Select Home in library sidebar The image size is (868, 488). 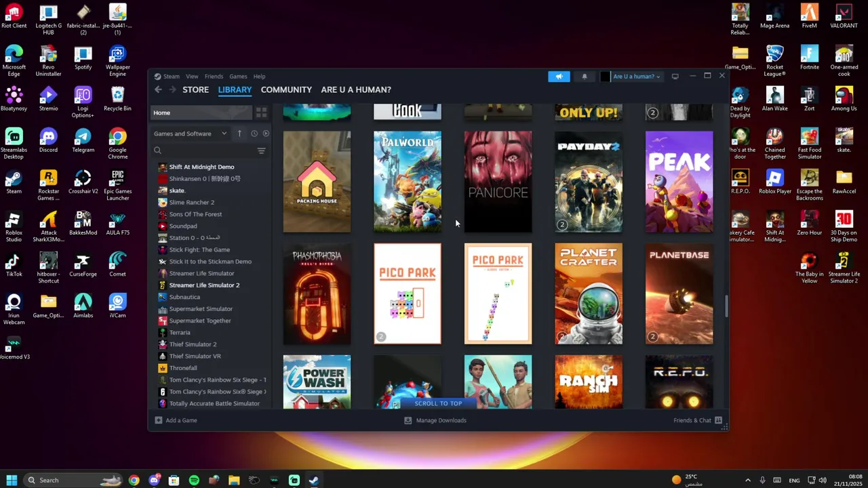pyautogui.click(x=202, y=113)
